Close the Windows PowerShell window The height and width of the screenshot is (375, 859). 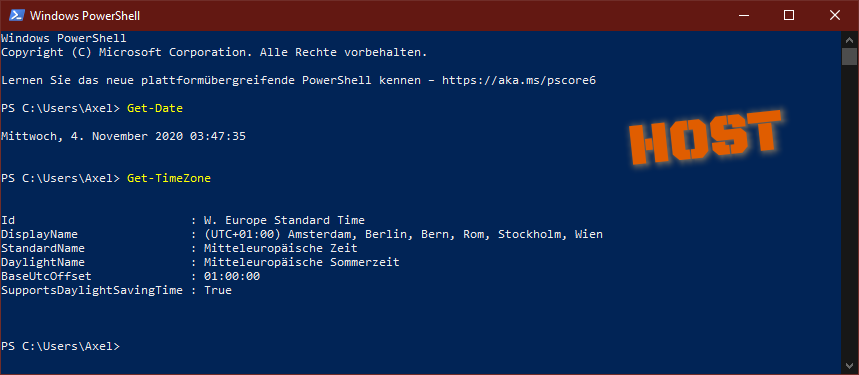pyautogui.click(x=834, y=15)
